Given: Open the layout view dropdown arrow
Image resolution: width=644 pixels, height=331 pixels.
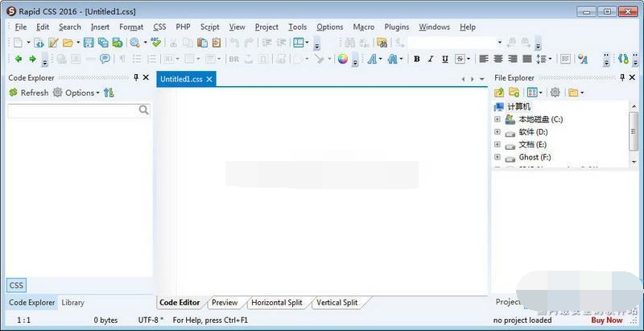Looking at the screenshot, I should [x=307, y=43].
